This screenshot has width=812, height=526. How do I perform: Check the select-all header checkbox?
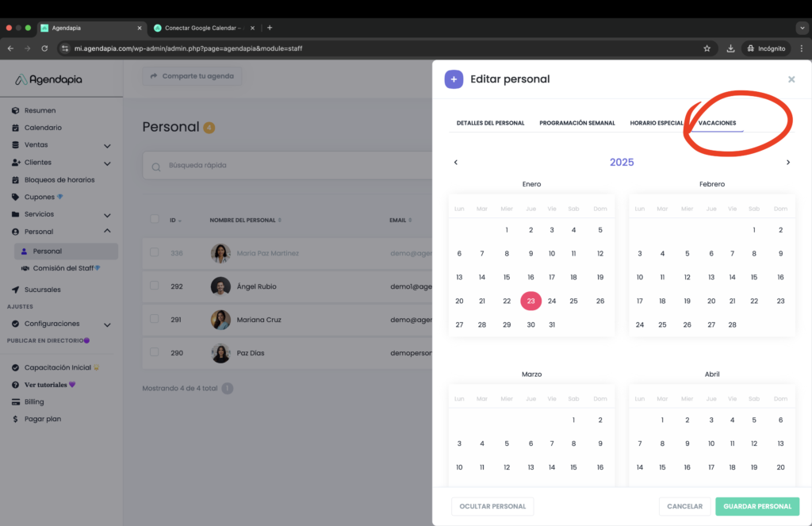click(x=154, y=220)
